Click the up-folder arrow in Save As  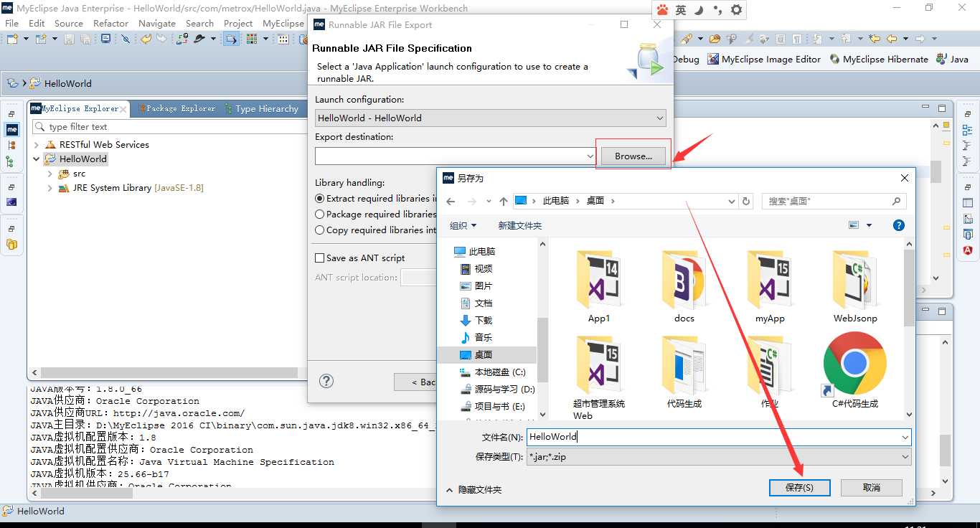504,201
